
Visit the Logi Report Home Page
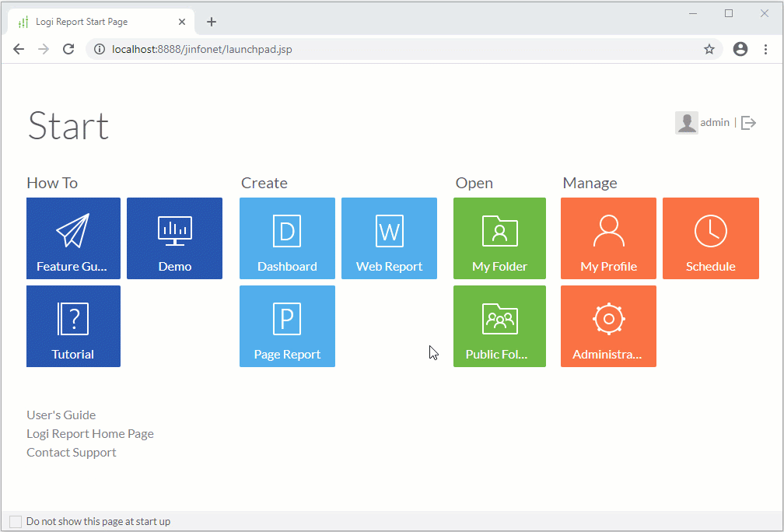tap(89, 433)
